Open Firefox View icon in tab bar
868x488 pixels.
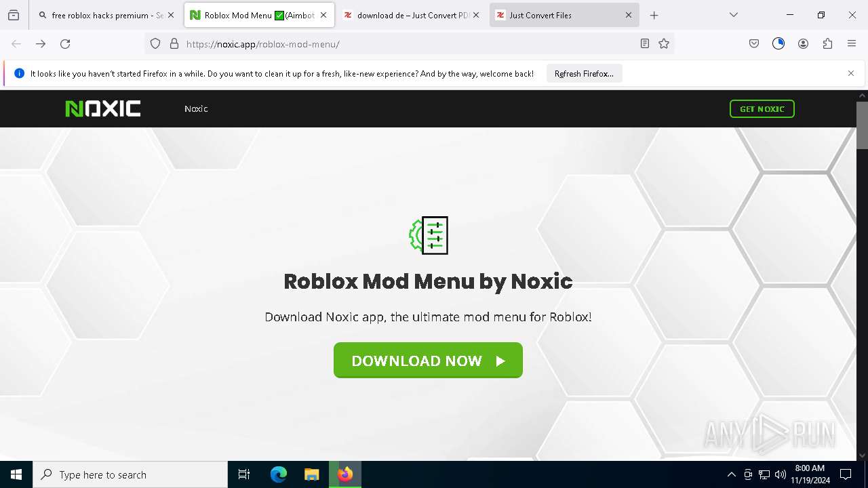(14, 15)
